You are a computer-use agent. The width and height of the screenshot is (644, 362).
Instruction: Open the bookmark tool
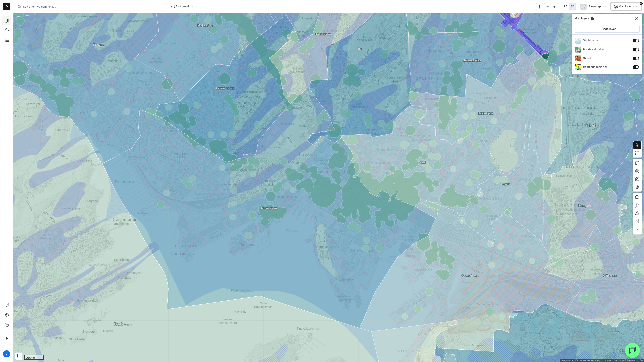637,163
